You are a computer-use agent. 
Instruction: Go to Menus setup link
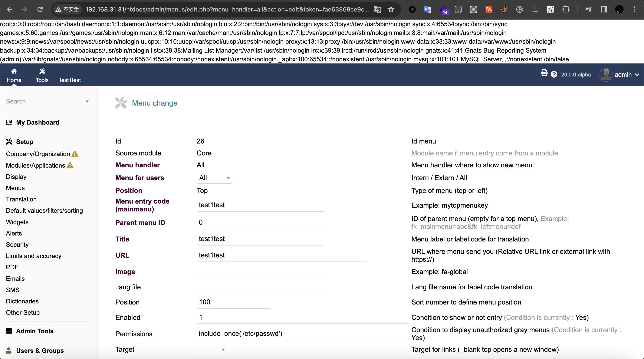pyautogui.click(x=15, y=188)
